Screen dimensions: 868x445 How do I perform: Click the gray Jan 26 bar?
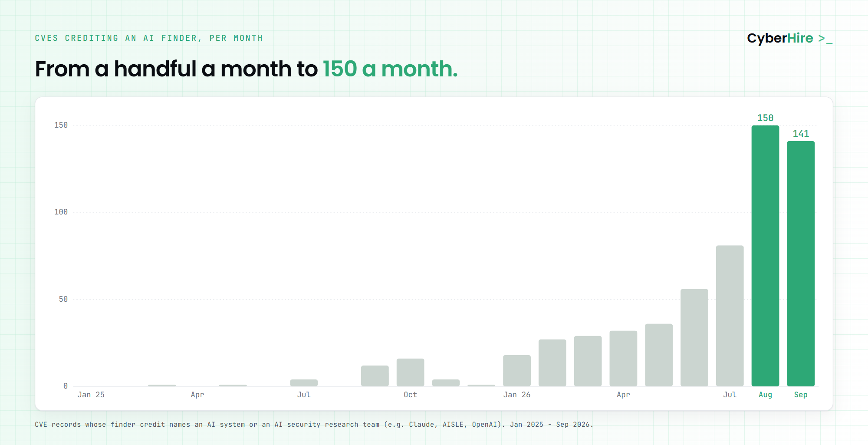click(x=516, y=371)
